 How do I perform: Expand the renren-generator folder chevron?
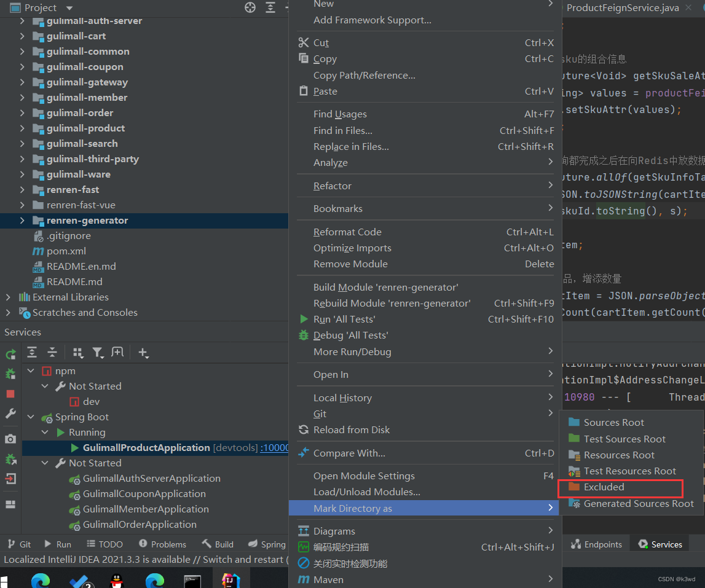pyautogui.click(x=22, y=221)
